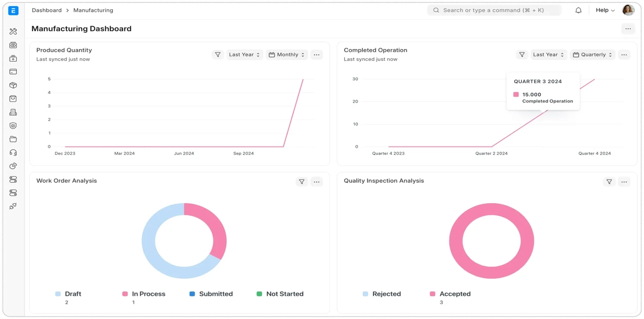Open the headset support sidebar icon
The width and height of the screenshot is (644, 319).
[x=13, y=153]
